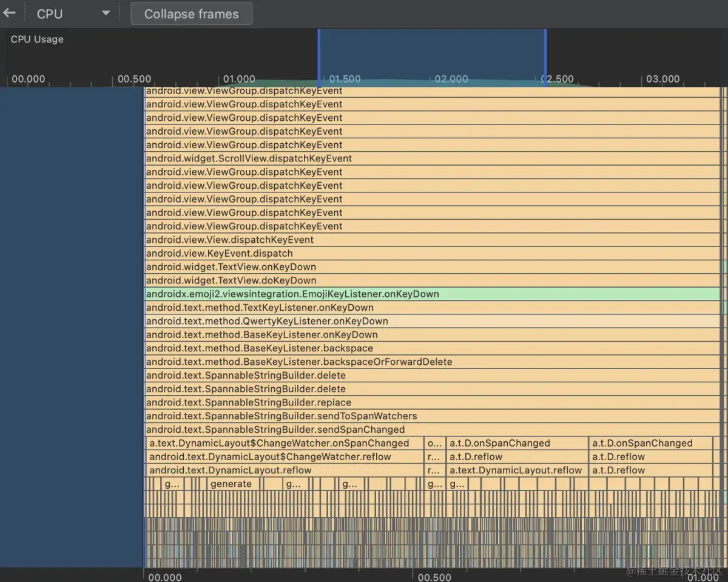Click the 02.000 mark inside the selected range
The image size is (728, 582).
(x=451, y=79)
